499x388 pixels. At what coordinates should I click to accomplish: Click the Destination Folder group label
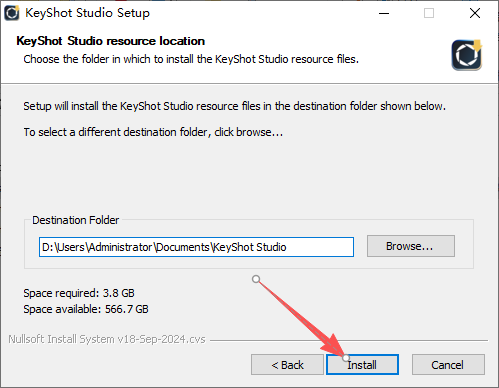coord(76,220)
